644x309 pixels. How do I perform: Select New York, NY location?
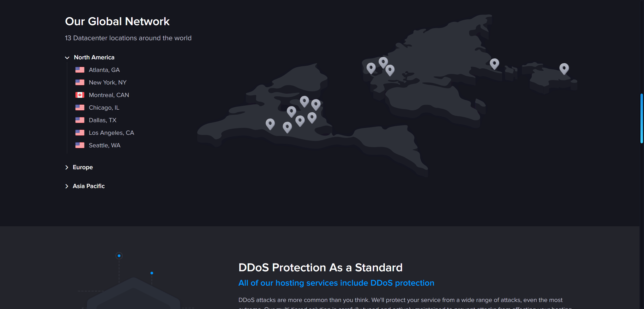pyautogui.click(x=107, y=82)
